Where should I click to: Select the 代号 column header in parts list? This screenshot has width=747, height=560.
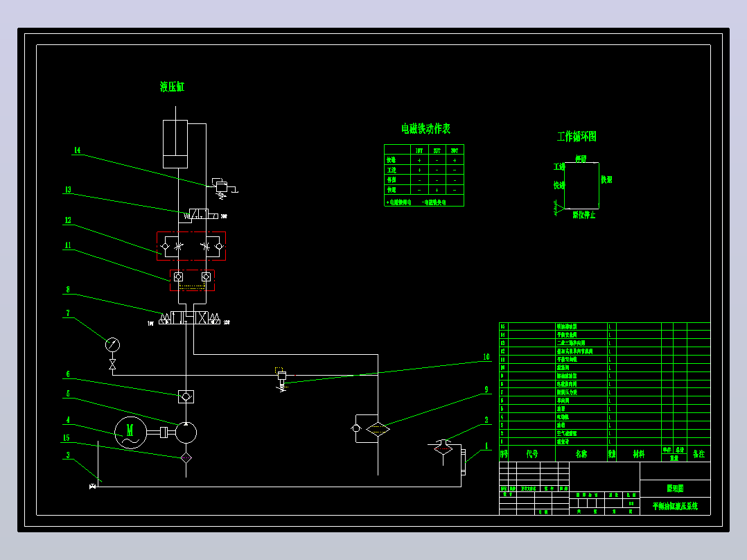click(532, 454)
